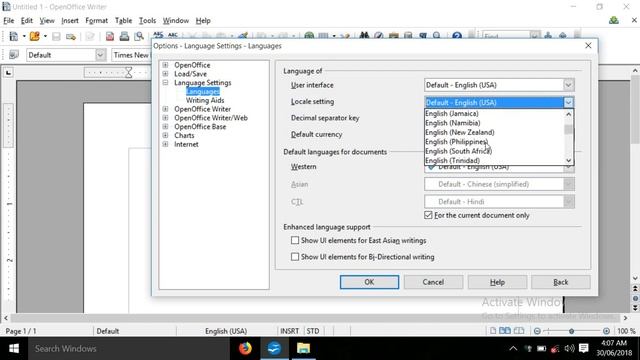Click the Document as E-mail icon
Viewport: 640px width, 360px height.
71,37
